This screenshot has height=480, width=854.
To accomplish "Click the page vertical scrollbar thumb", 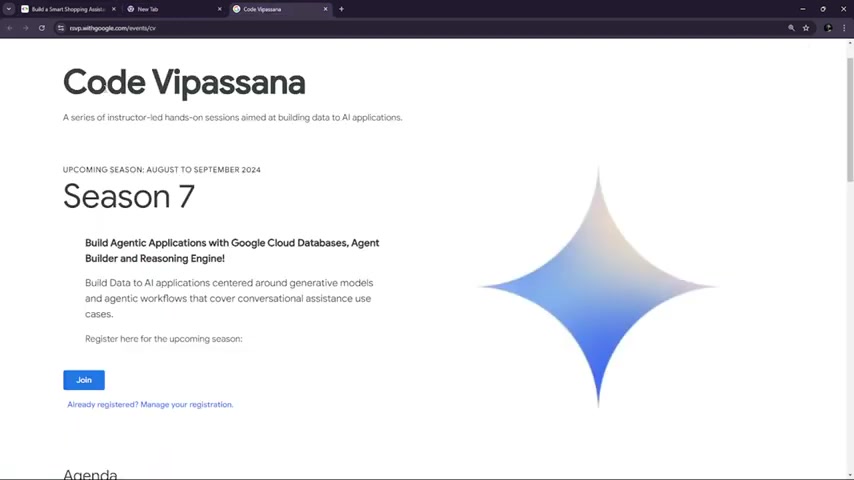I will [850, 120].
